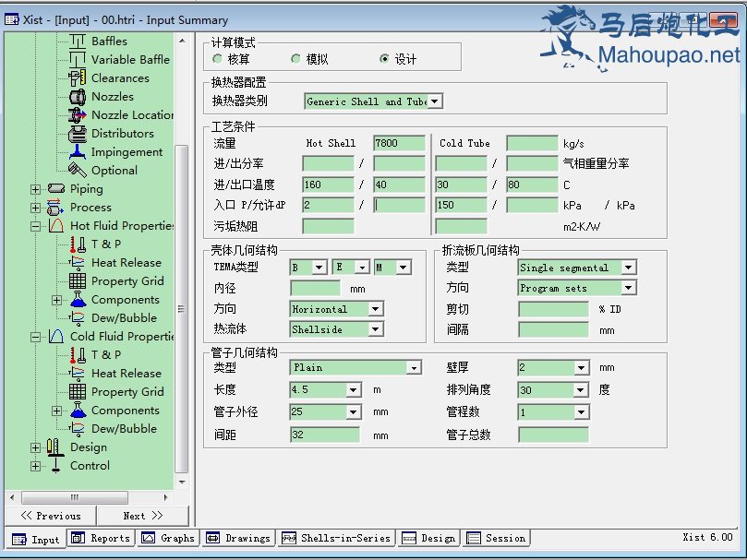Image resolution: width=747 pixels, height=560 pixels.
Task: Choose the 模拟 calculation mode
Action: tap(295, 59)
